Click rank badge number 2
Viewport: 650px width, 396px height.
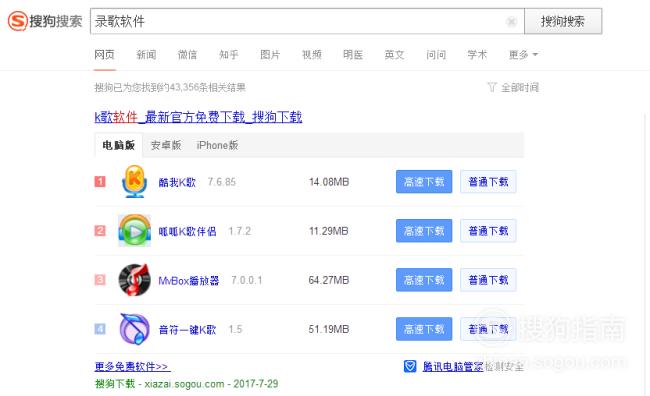click(100, 231)
